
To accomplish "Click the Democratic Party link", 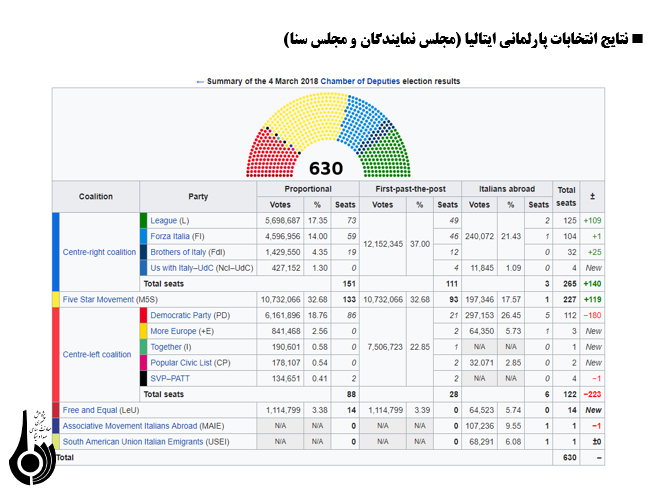I will (x=180, y=315).
